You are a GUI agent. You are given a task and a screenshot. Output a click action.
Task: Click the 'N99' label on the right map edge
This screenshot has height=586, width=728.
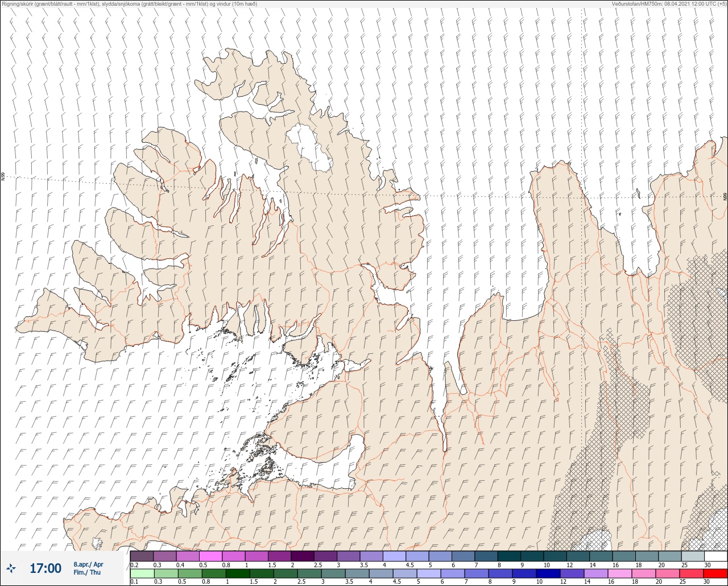tap(725, 196)
